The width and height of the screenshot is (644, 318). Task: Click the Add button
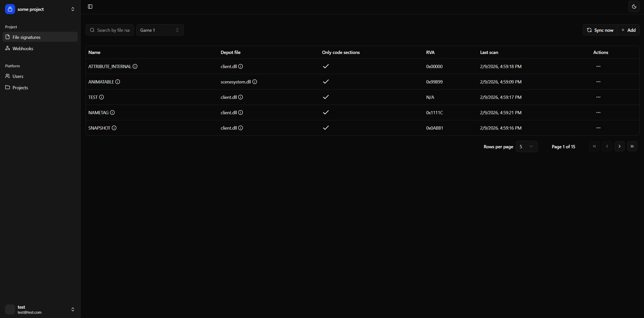[x=628, y=30]
